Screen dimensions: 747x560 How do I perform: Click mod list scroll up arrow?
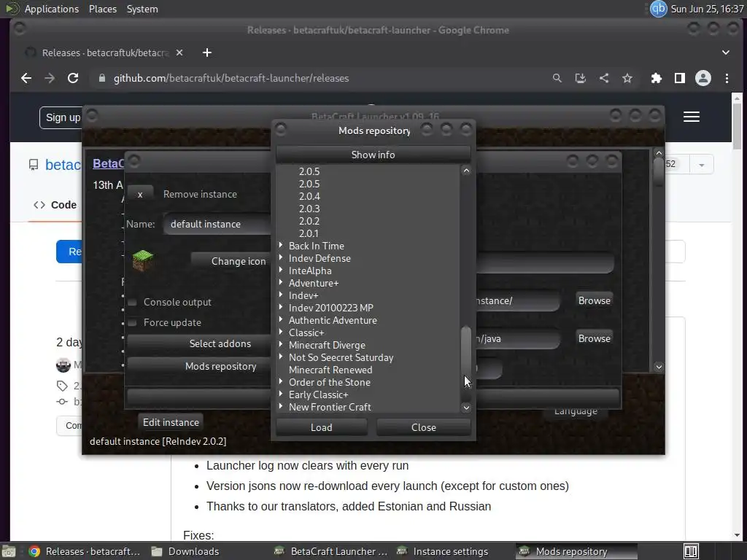coord(466,171)
